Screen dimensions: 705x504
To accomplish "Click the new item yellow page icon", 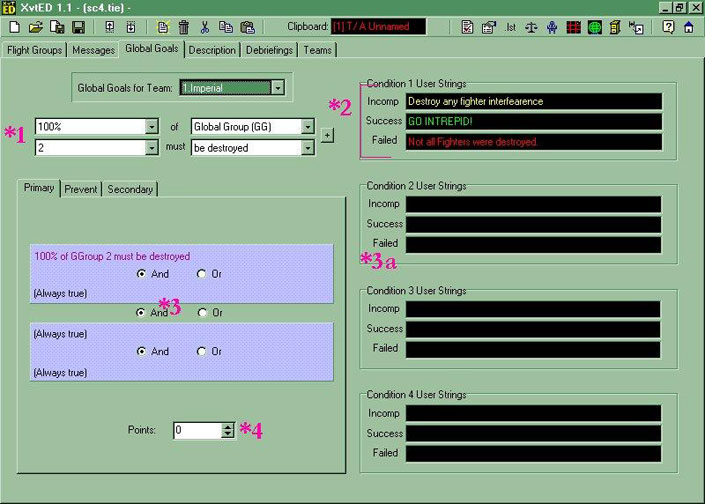I will (162, 27).
